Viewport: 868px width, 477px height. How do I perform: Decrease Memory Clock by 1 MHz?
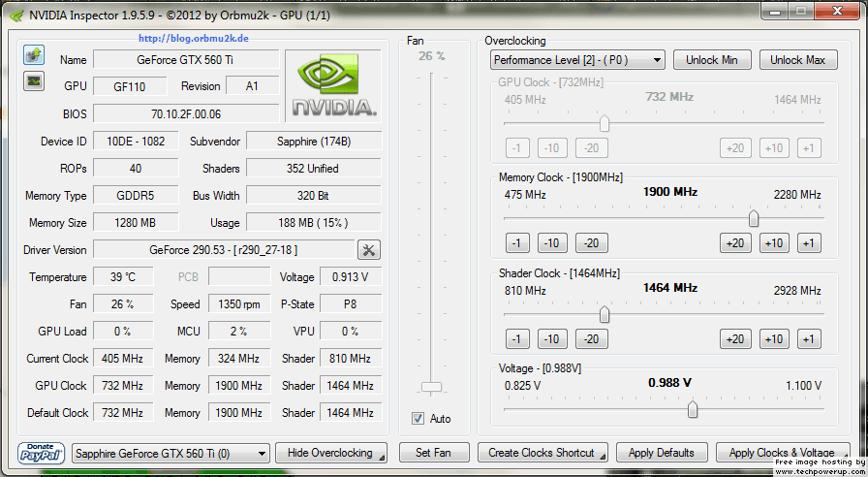(x=517, y=243)
